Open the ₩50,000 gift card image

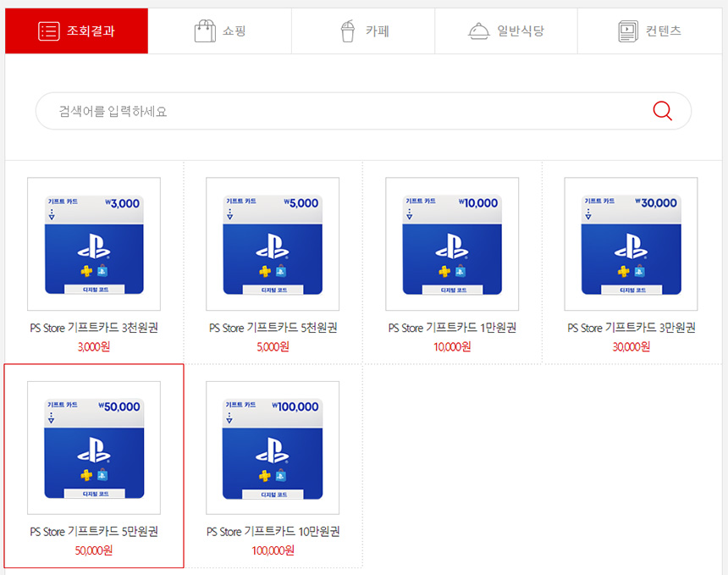94,448
